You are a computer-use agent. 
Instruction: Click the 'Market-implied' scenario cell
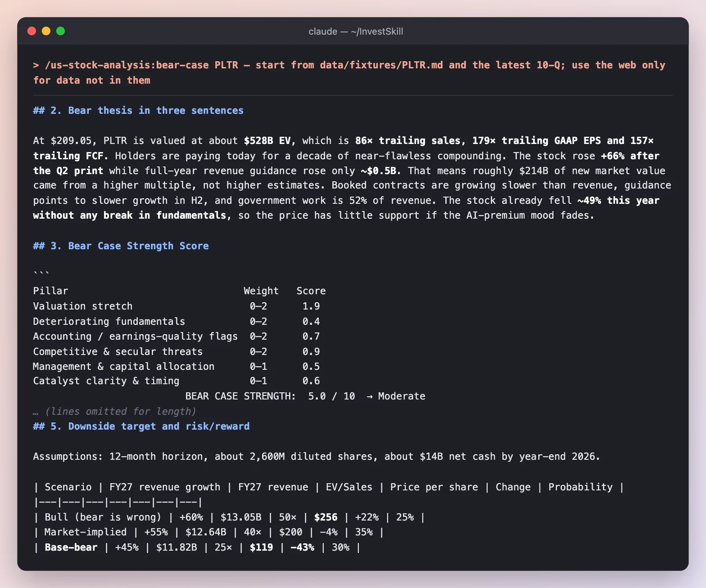click(86, 532)
